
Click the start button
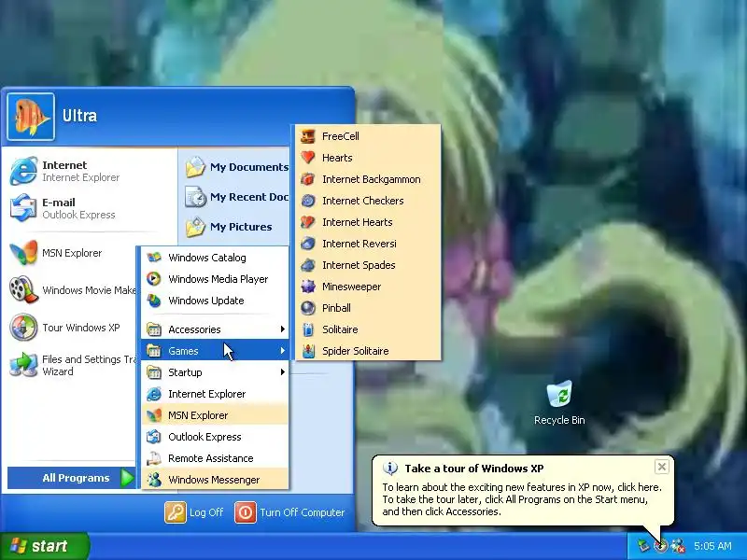click(x=44, y=546)
